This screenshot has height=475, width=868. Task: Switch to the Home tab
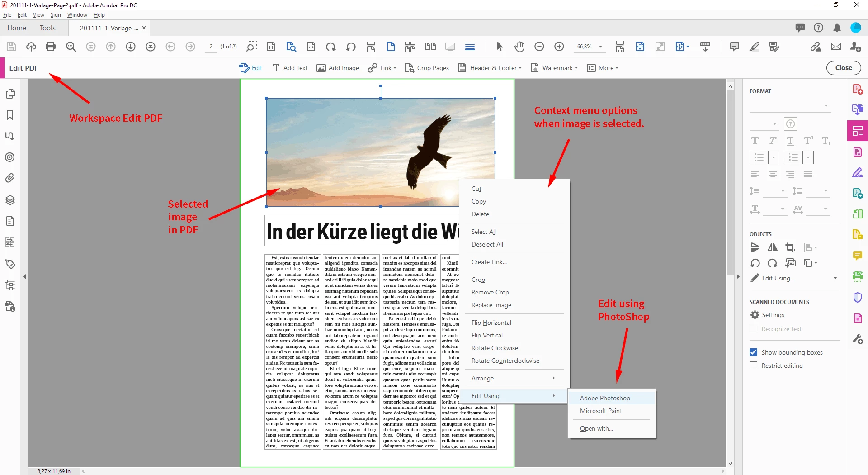coord(17,28)
